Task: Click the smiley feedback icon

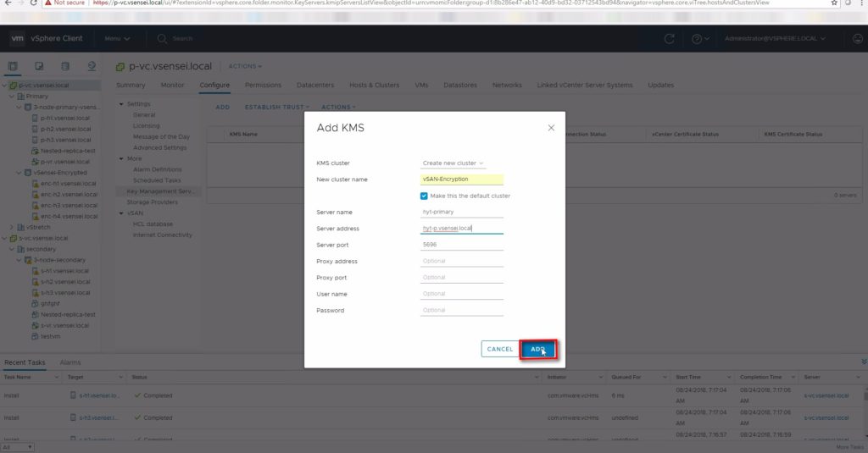Action: click(x=856, y=39)
